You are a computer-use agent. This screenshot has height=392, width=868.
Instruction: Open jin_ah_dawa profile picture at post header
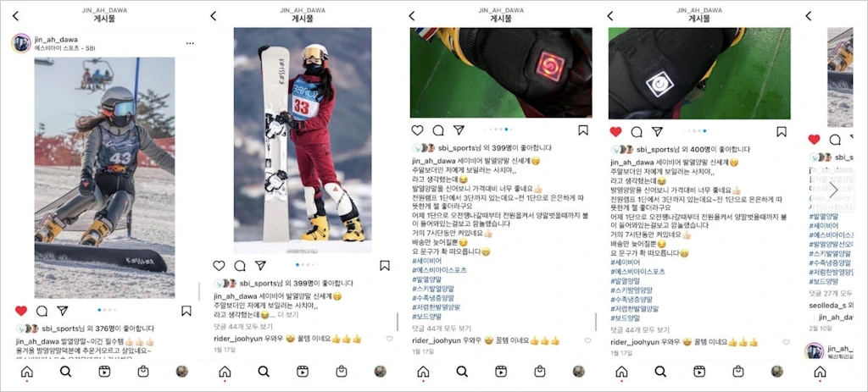click(x=21, y=43)
